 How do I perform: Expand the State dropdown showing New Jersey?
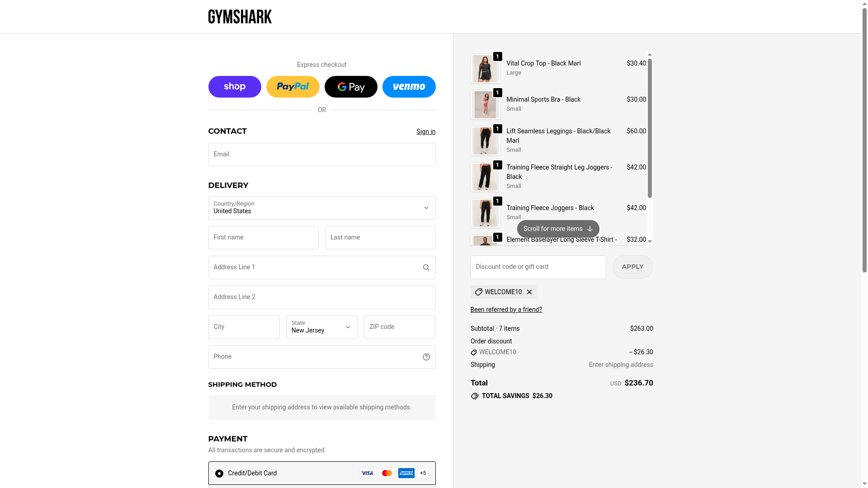[x=322, y=327]
